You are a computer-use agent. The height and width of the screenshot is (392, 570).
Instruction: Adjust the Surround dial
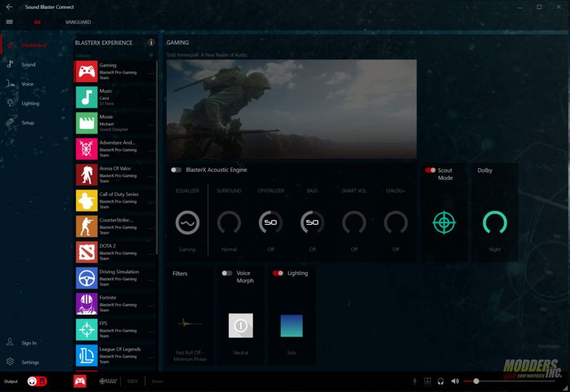[x=229, y=223]
